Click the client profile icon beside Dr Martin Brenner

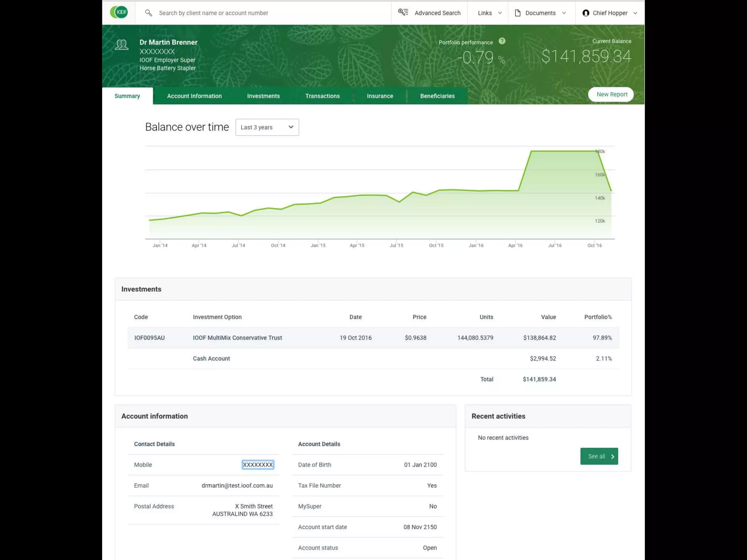click(121, 45)
